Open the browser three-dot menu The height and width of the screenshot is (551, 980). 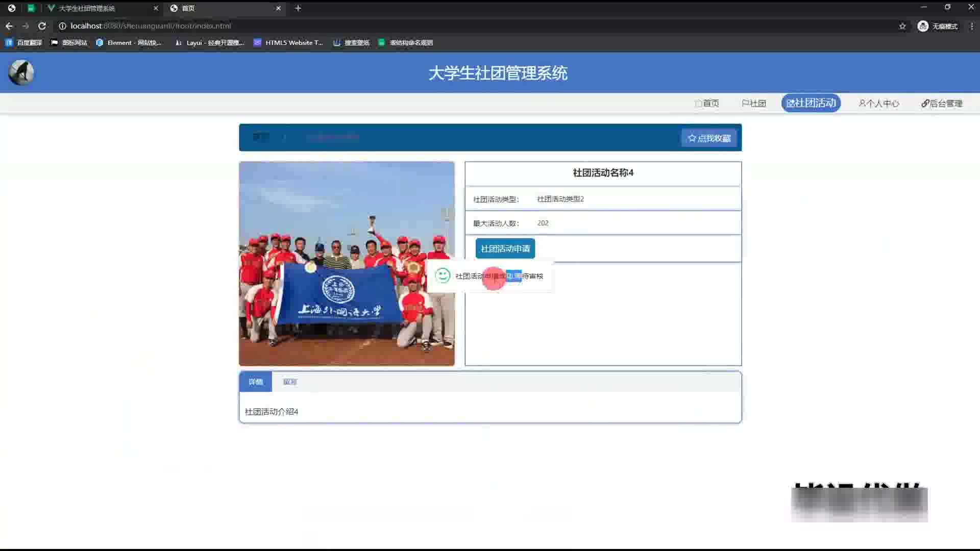971,26
